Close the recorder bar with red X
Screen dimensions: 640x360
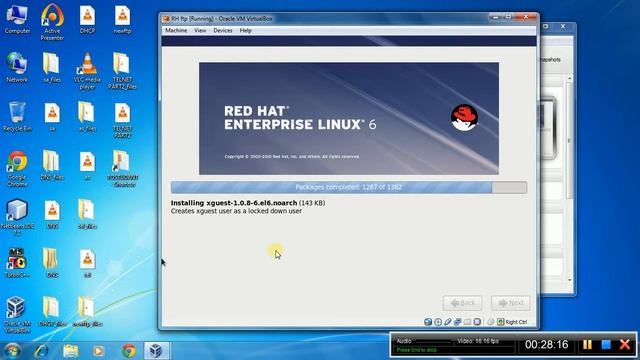click(x=625, y=344)
